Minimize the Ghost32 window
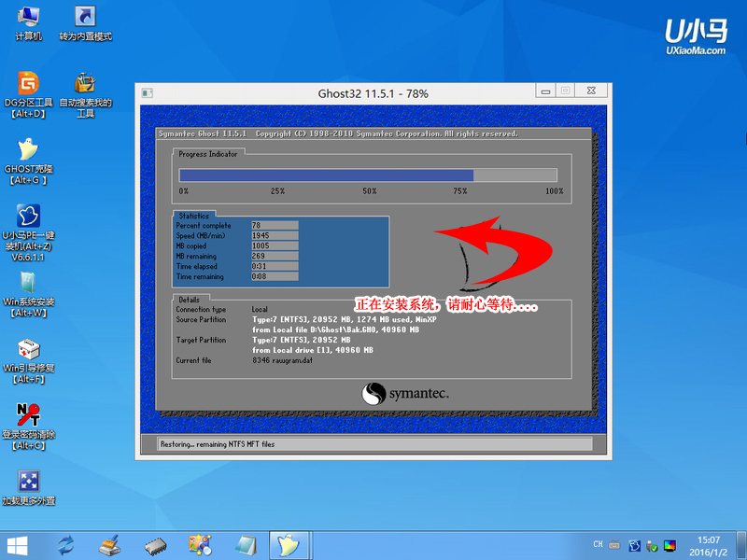This screenshot has width=747, height=560. tap(545, 91)
